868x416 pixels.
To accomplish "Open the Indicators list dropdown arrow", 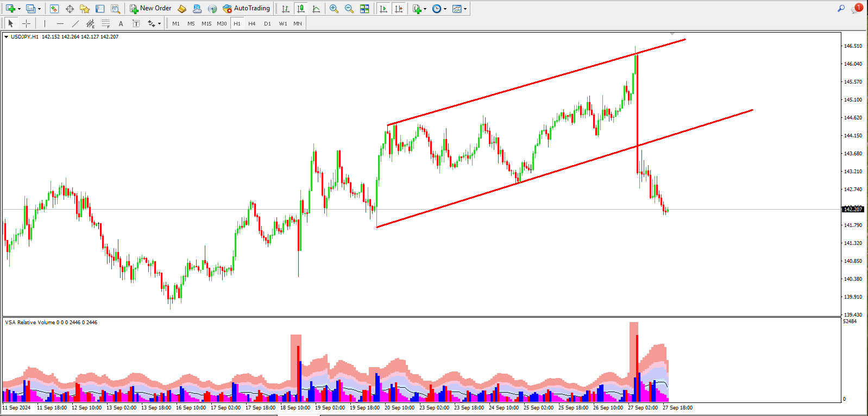I will (425, 9).
